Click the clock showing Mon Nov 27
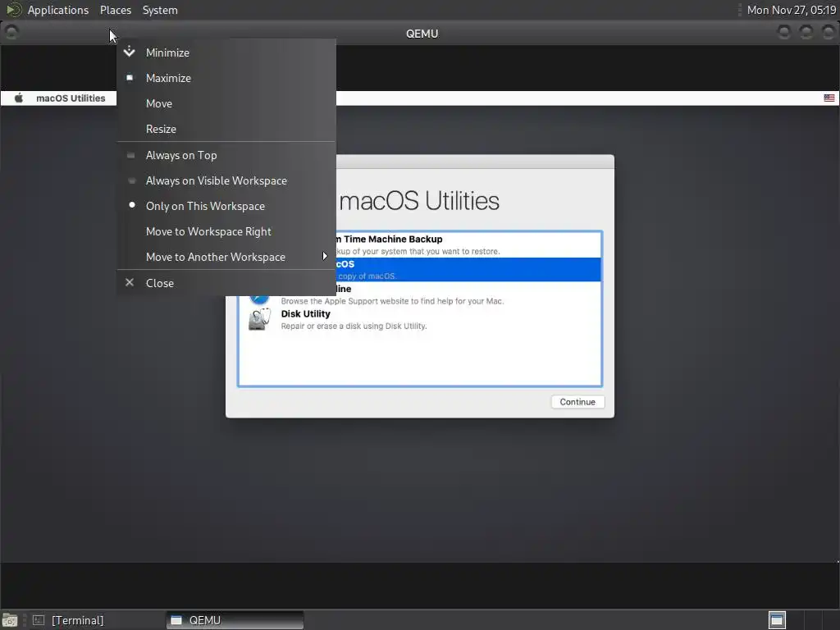Screen dimensions: 840x630 [792, 10]
